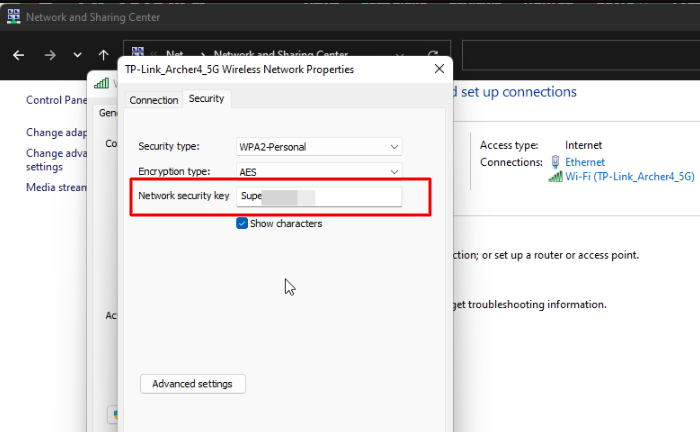
Task: Click the Up one level arrow
Action: pyautogui.click(x=104, y=55)
